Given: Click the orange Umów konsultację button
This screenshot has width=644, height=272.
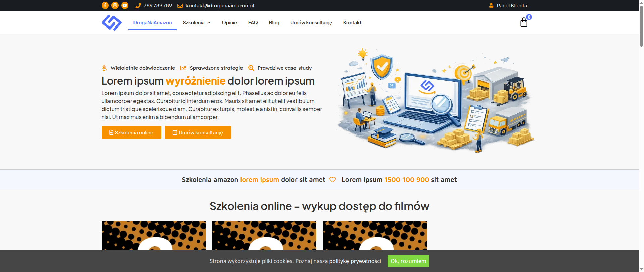Looking at the screenshot, I should [198, 132].
